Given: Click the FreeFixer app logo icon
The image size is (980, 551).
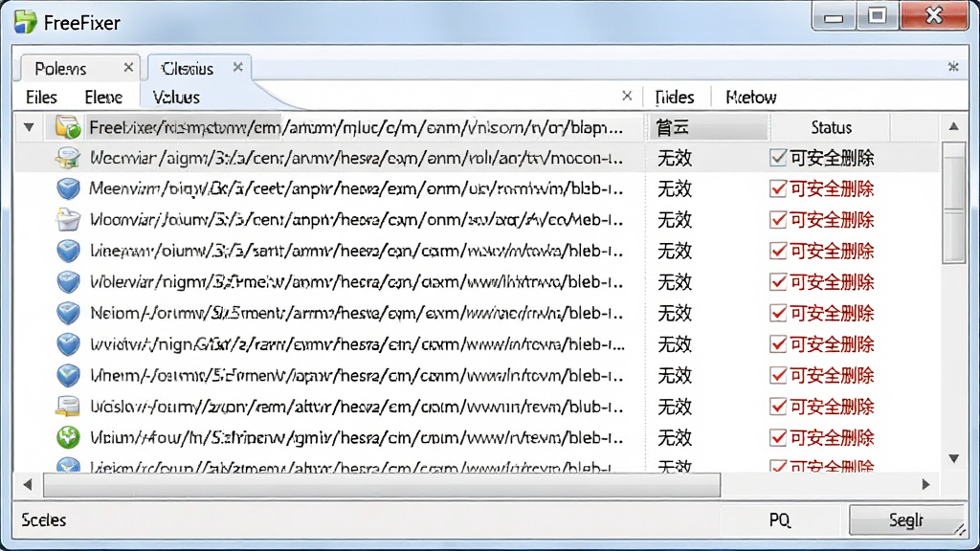Looking at the screenshot, I should click(26, 22).
